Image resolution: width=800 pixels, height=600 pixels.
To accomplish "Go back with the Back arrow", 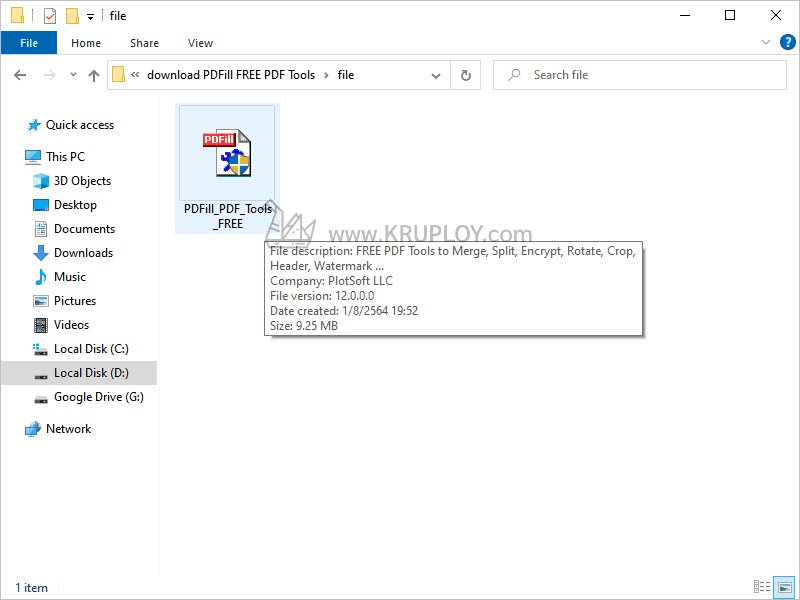I will click(20, 76).
